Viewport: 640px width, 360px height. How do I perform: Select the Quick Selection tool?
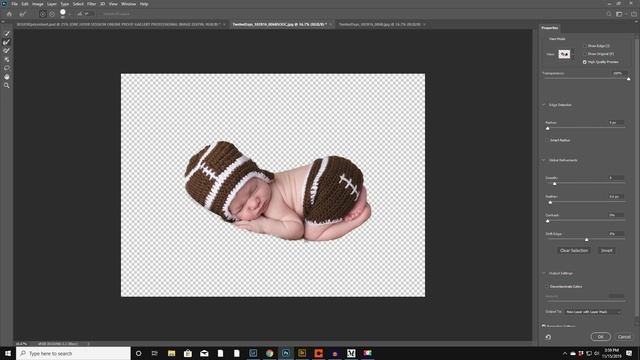tap(7, 33)
